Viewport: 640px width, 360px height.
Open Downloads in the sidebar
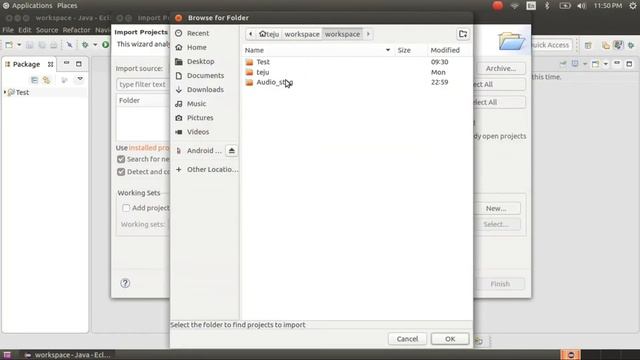pyautogui.click(x=204, y=89)
